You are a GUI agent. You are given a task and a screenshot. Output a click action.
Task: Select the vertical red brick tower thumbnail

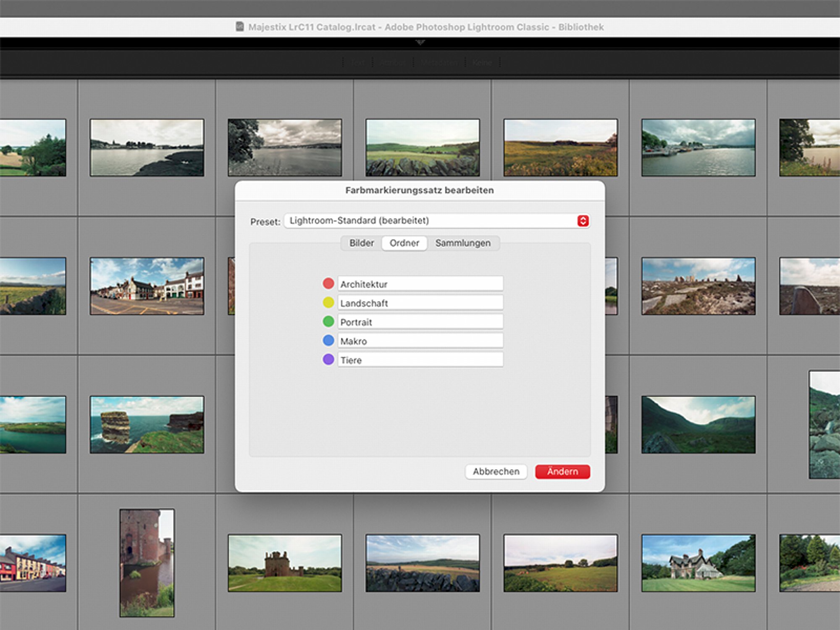[147, 563]
